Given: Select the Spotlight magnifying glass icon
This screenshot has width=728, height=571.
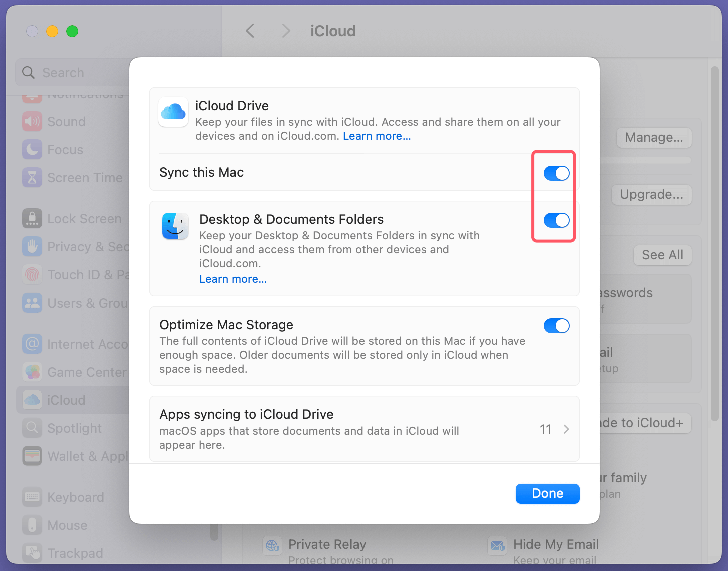Looking at the screenshot, I should pos(32,428).
